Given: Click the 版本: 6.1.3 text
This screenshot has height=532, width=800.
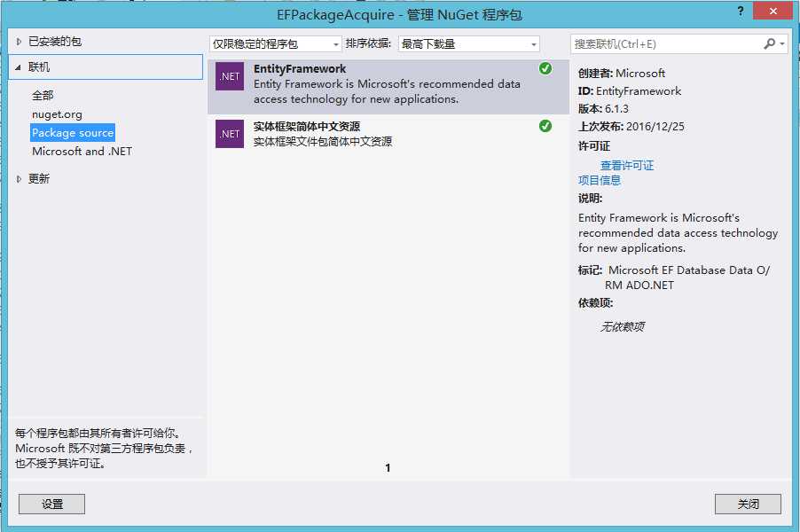Looking at the screenshot, I should coord(603,109).
